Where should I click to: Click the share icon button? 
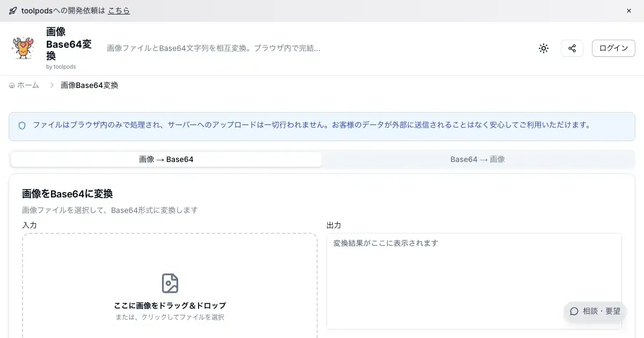(x=572, y=48)
